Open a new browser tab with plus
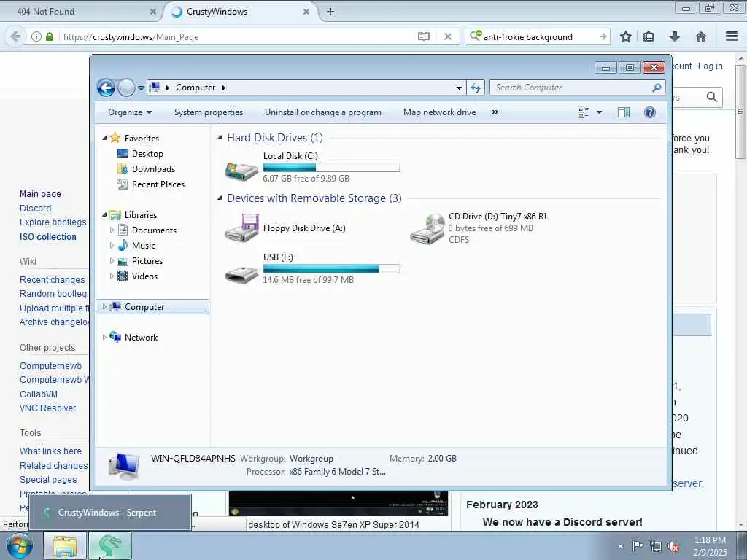Image resolution: width=747 pixels, height=560 pixels. pos(330,12)
